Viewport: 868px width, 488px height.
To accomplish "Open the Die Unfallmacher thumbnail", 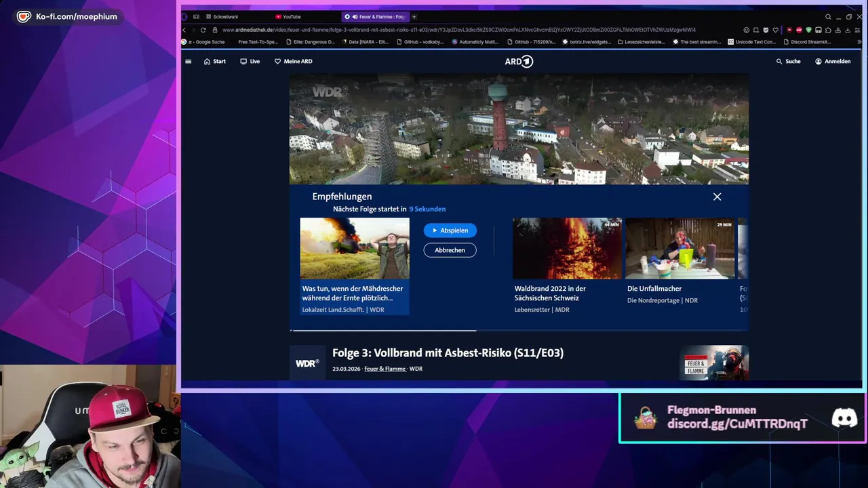I will point(679,248).
